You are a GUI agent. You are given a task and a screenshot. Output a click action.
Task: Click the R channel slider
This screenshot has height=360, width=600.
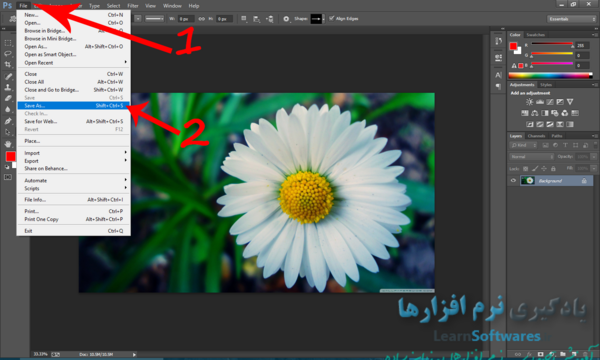[552, 45]
